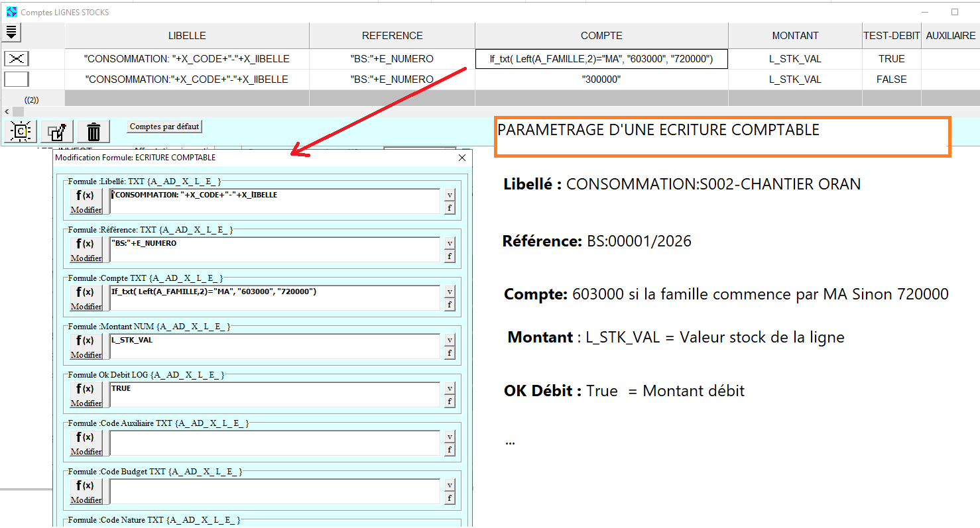The height and width of the screenshot is (528, 980).
Task: Click f(x) Modifier for Montant formula
Action: click(x=86, y=346)
